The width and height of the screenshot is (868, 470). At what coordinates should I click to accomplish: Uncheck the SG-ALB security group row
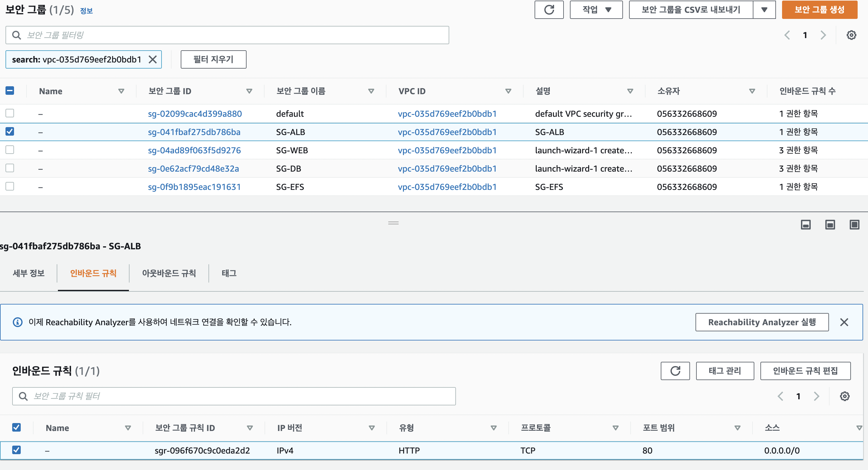(x=10, y=131)
